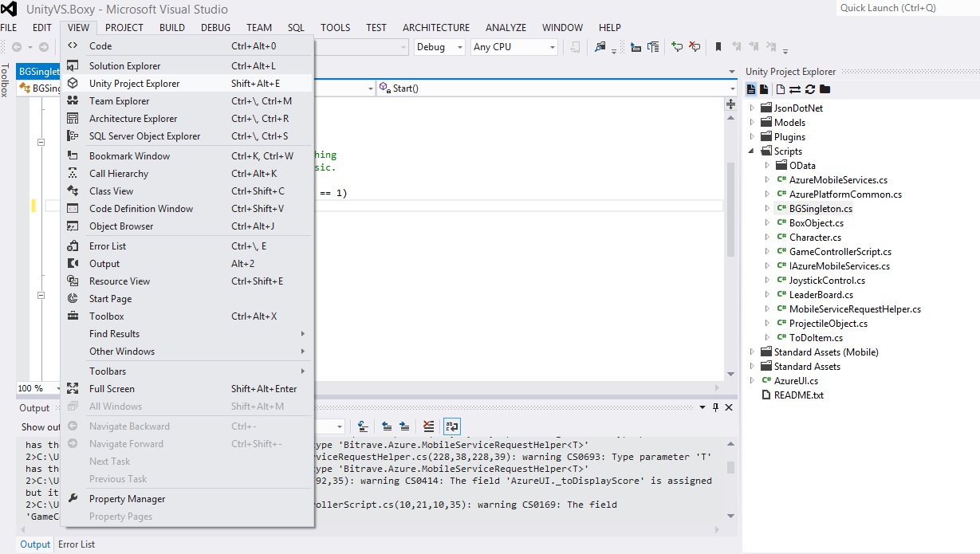The width and height of the screenshot is (980, 554).
Task: Click the Object Browser icon
Action: tap(73, 226)
